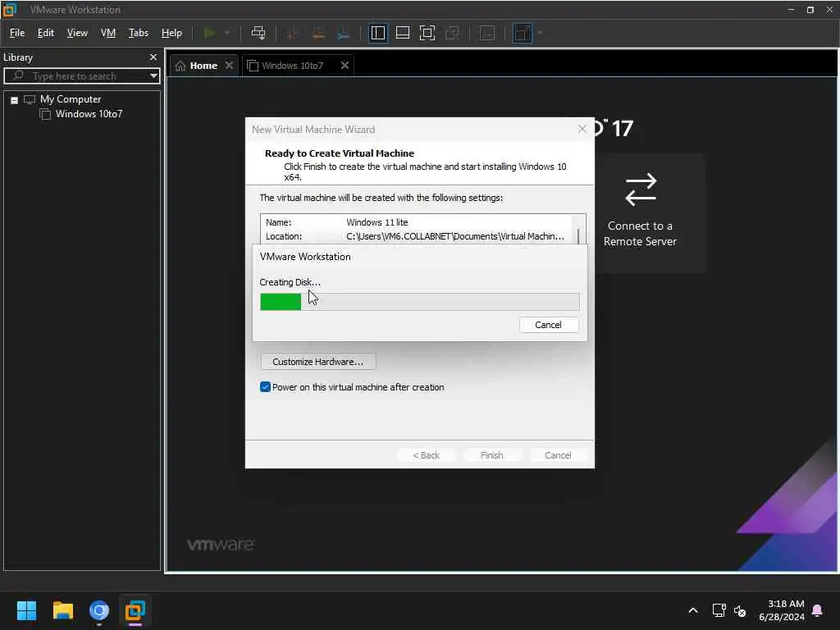Viewport: 840px width, 630px height.
Task: Click the console view toolbar icon
Action: pos(487,33)
